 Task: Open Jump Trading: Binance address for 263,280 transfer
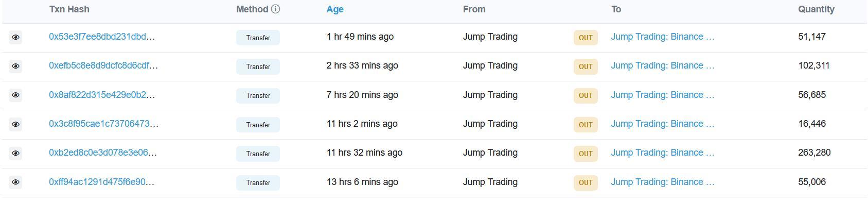pyautogui.click(x=663, y=153)
